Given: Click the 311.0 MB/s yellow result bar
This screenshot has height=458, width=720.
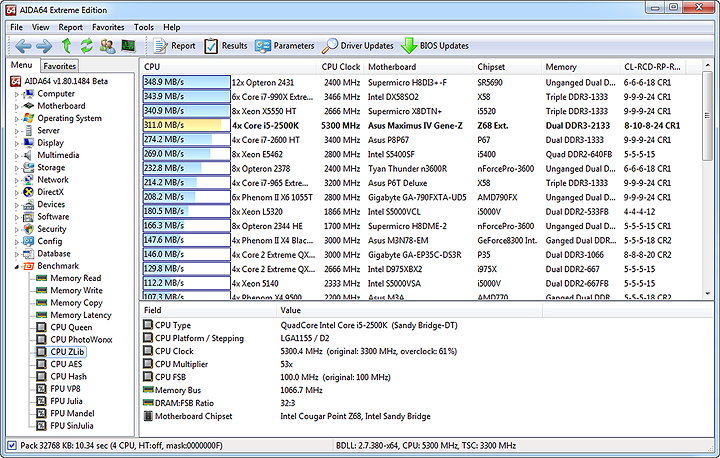Looking at the screenshot, I should (186, 125).
